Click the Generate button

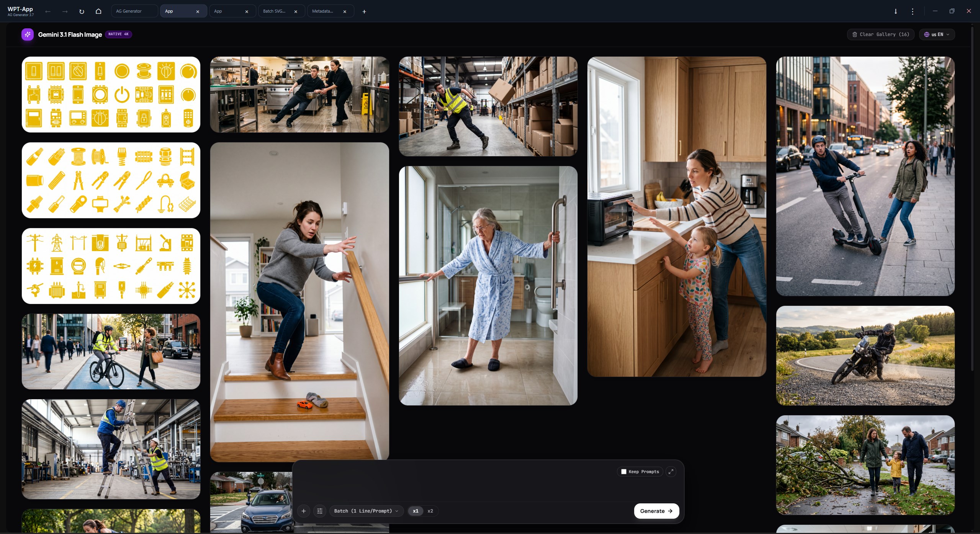656,511
